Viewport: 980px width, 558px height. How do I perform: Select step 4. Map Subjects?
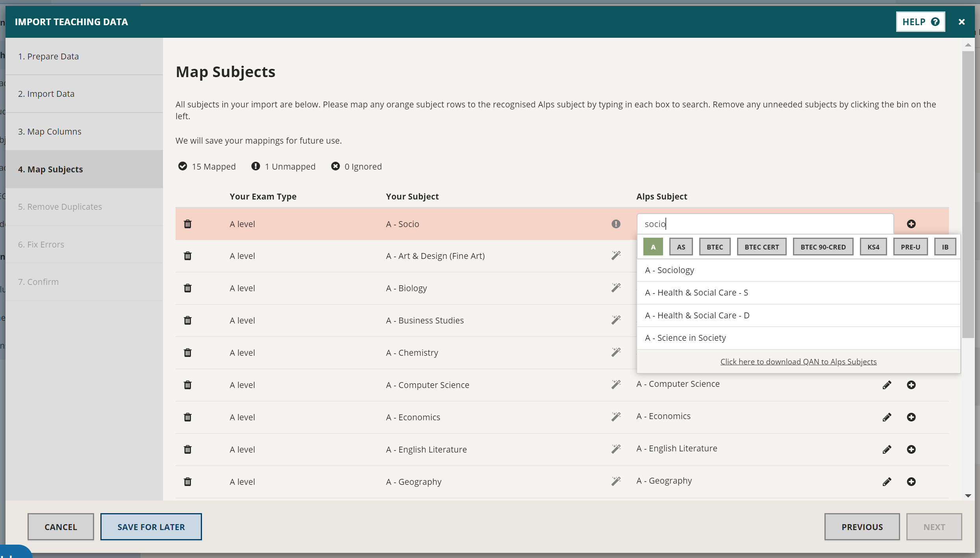point(84,169)
